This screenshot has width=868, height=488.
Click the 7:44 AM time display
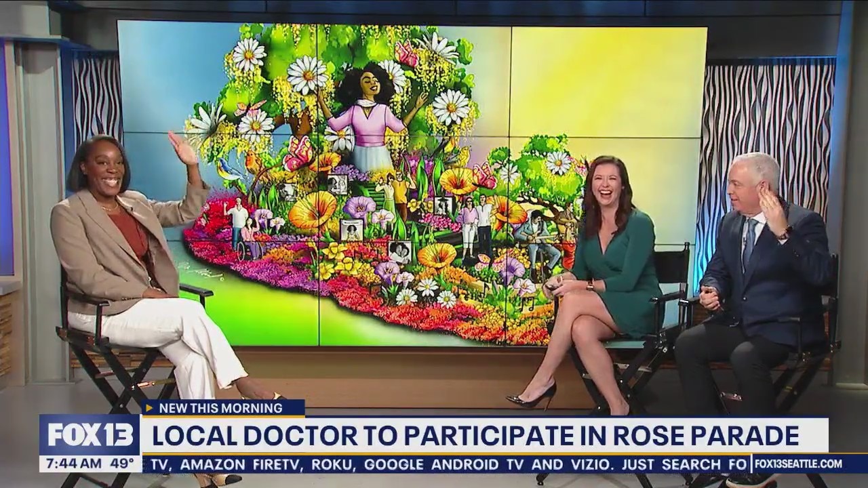71,464
